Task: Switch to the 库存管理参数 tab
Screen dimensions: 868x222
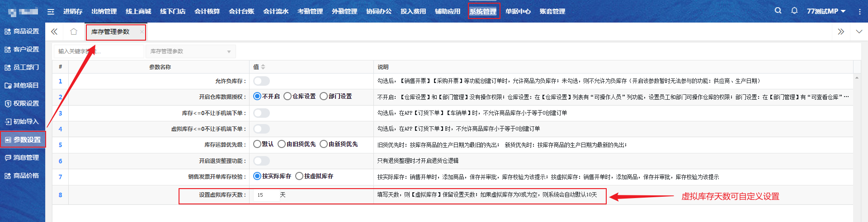Action: (111, 32)
